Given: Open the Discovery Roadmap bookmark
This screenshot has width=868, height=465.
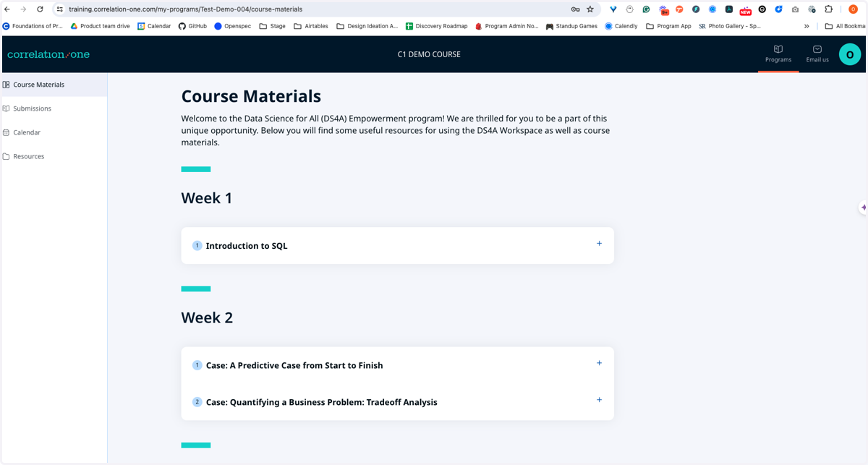Looking at the screenshot, I should 436,26.
